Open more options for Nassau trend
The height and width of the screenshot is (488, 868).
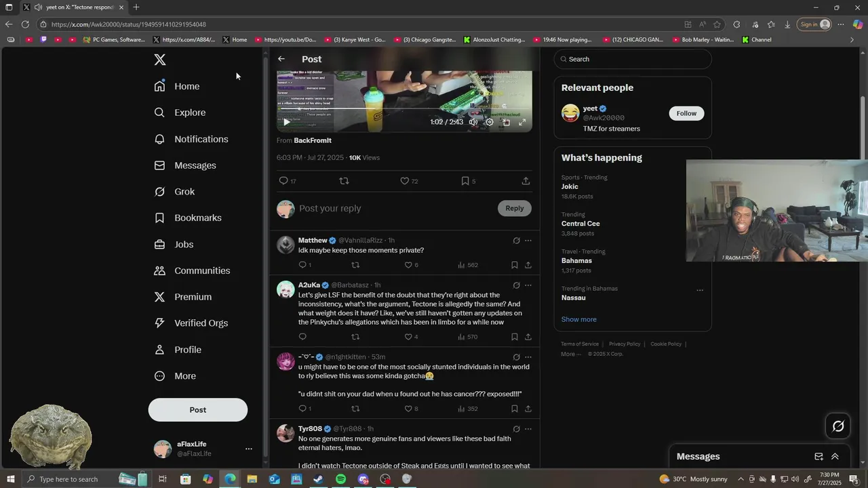(700, 290)
